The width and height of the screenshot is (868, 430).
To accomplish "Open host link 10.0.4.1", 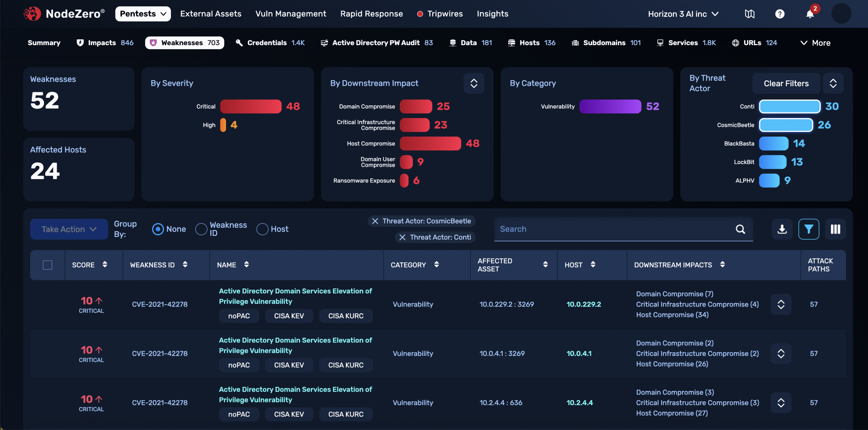I will point(579,354).
